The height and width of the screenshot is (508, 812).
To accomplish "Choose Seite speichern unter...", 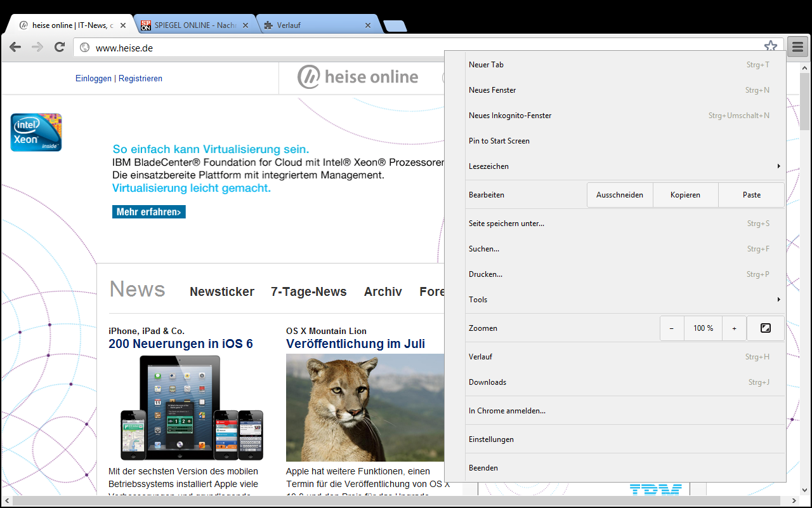I will (x=625, y=224).
